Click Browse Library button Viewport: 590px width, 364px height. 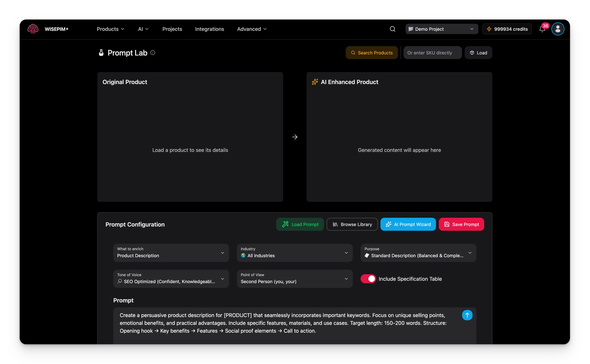pyautogui.click(x=352, y=224)
